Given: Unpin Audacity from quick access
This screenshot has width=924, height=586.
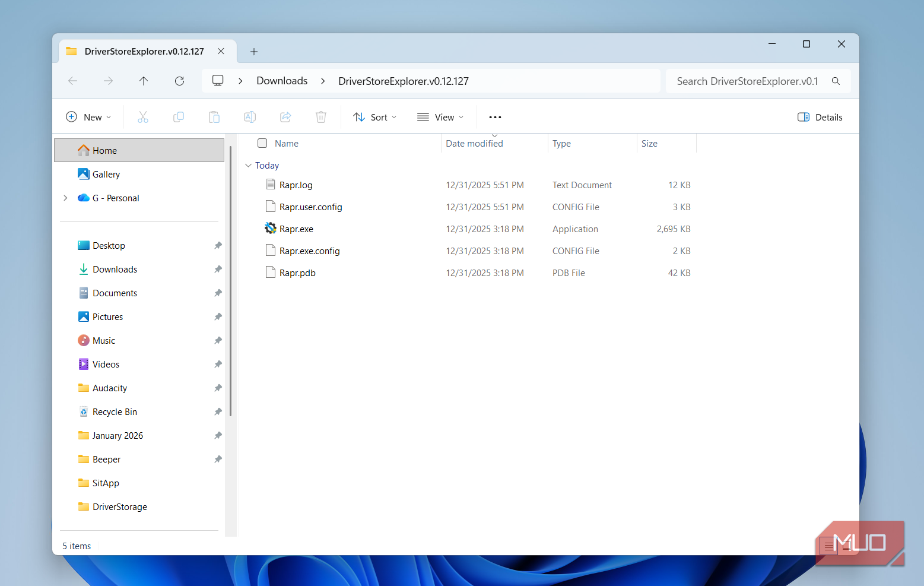Looking at the screenshot, I should coord(218,388).
